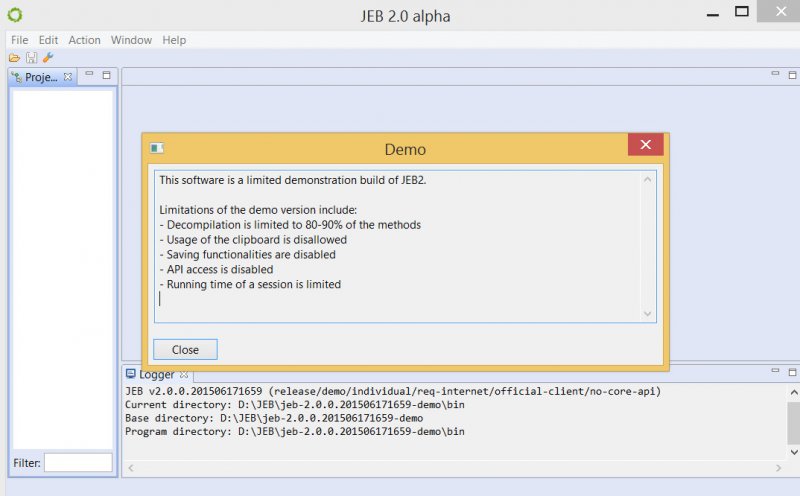Screen dimensions: 800x496
Task: Click the JEB green logo icon
Action: pos(15,15)
